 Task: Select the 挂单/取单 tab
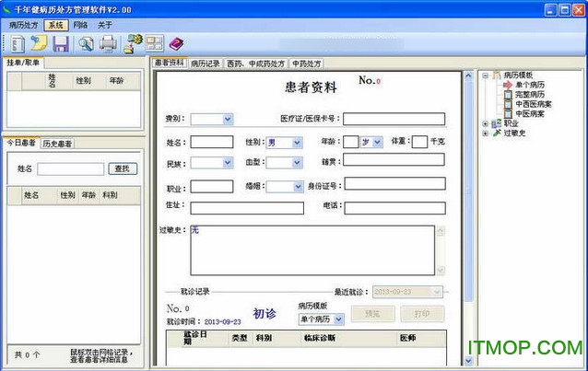tap(23, 63)
